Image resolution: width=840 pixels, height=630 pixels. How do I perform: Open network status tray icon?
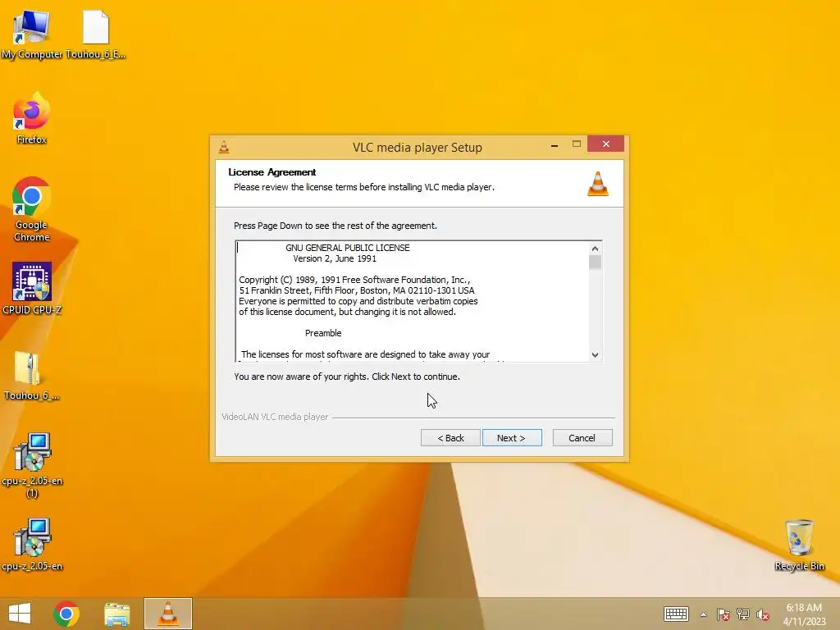click(743, 614)
